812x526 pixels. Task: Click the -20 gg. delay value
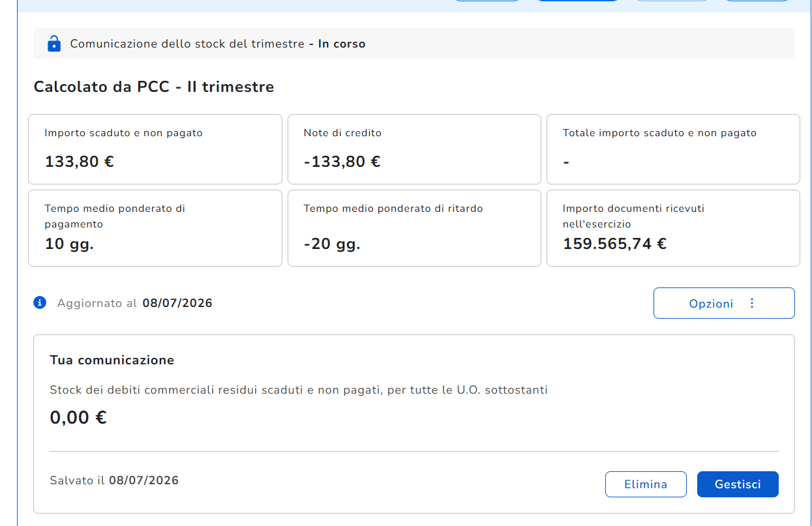332,244
